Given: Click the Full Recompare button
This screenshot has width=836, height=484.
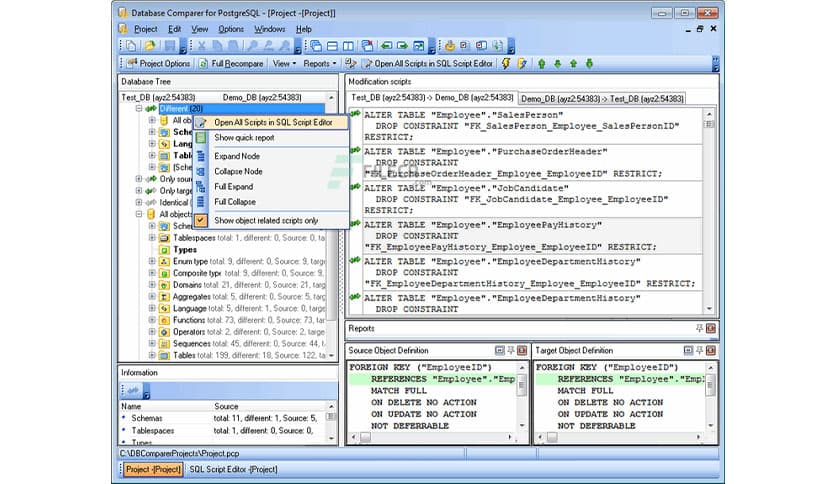Looking at the screenshot, I should point(232,63).
